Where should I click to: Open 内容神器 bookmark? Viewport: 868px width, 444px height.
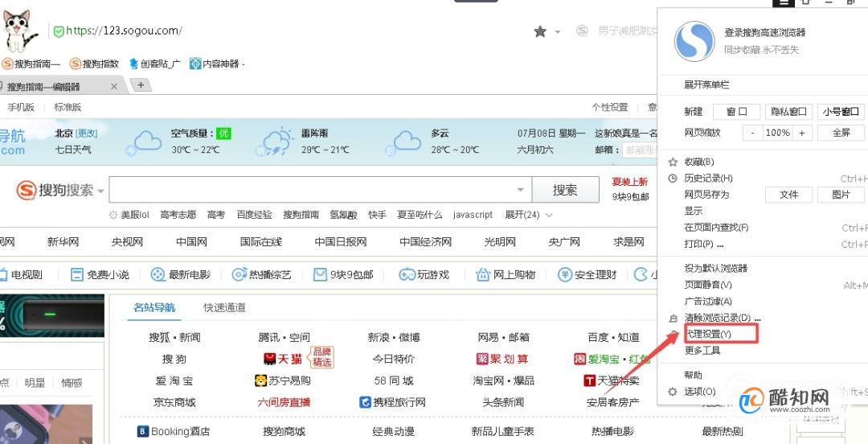[217, 64]
